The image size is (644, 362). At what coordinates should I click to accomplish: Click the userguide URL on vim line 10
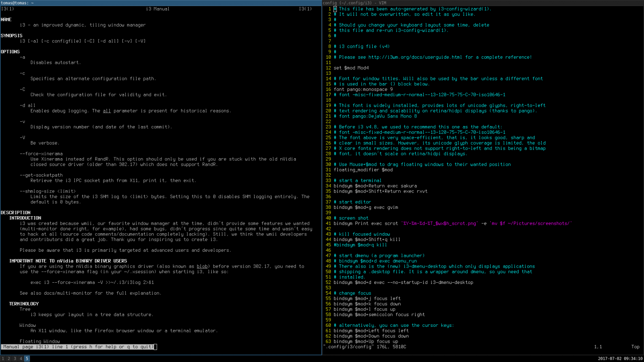coord(416,57)
